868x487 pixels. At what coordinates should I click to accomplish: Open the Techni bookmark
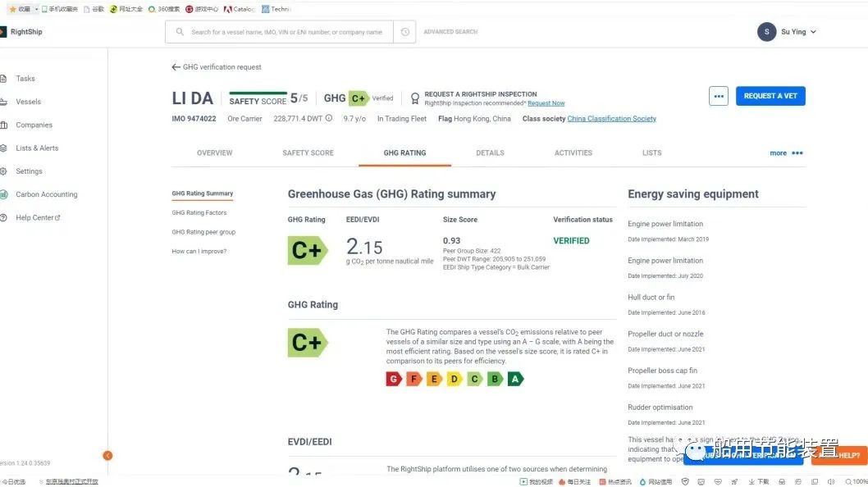(x=275, y=9)
